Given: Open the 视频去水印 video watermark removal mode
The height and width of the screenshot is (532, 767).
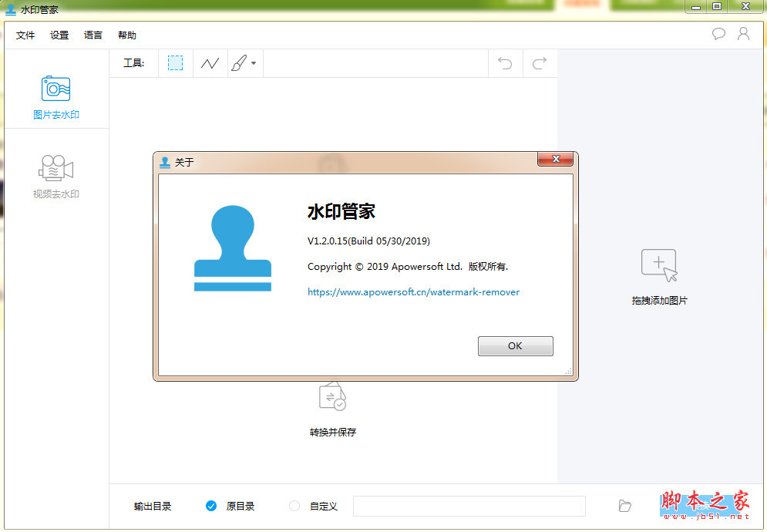Looking at the screenshot, I should point(56,177).
